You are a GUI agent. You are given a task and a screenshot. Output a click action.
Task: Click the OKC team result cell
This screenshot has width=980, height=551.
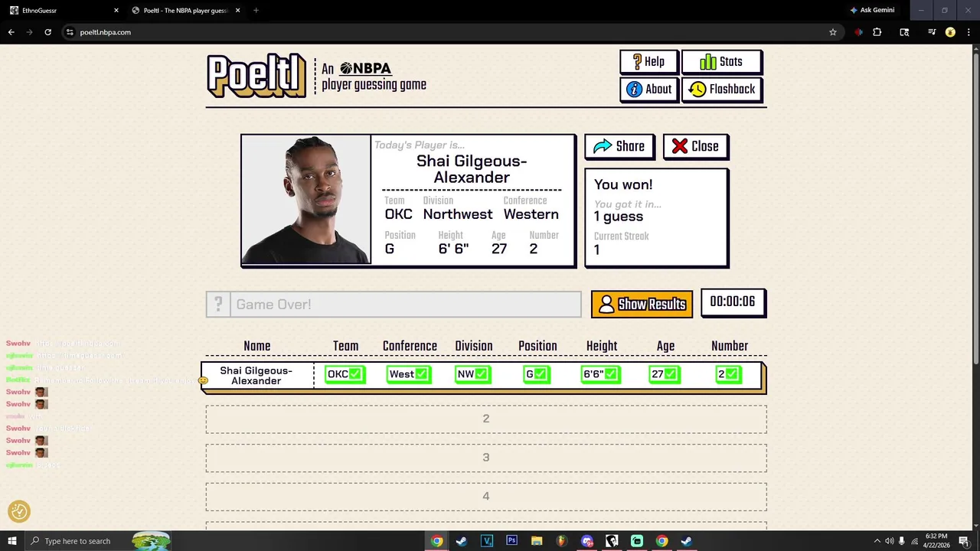click(345, 374)
